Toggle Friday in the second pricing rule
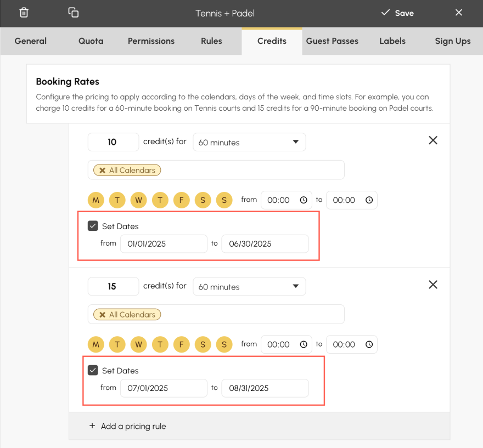This screenshot has height=448, width=483. pyautogui.click(x=182, y=344)
